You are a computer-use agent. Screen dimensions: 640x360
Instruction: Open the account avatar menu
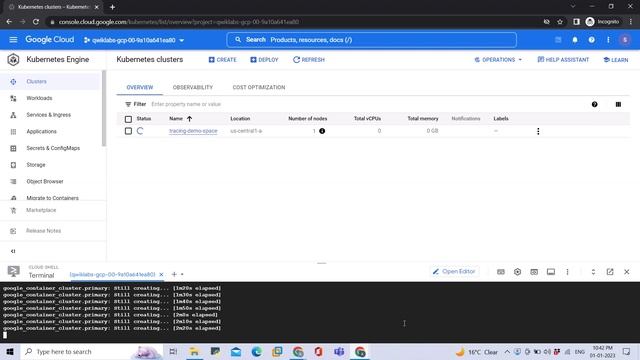pos(625,40)
